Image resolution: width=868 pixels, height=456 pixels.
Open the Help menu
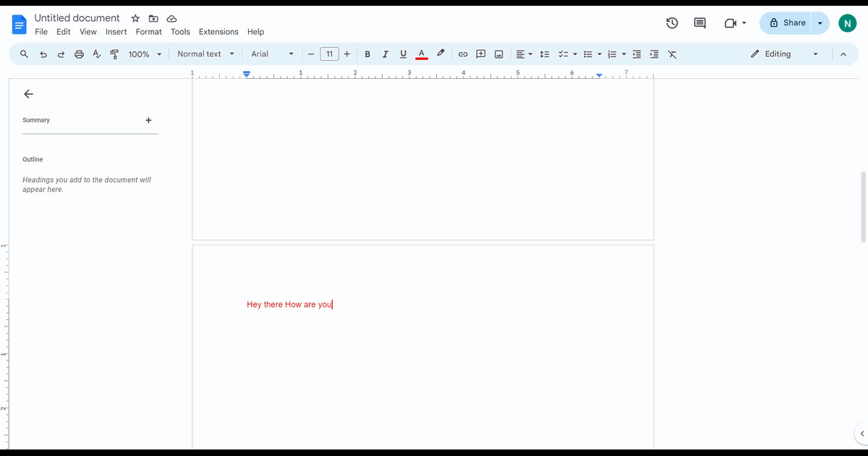coord(255,32)
